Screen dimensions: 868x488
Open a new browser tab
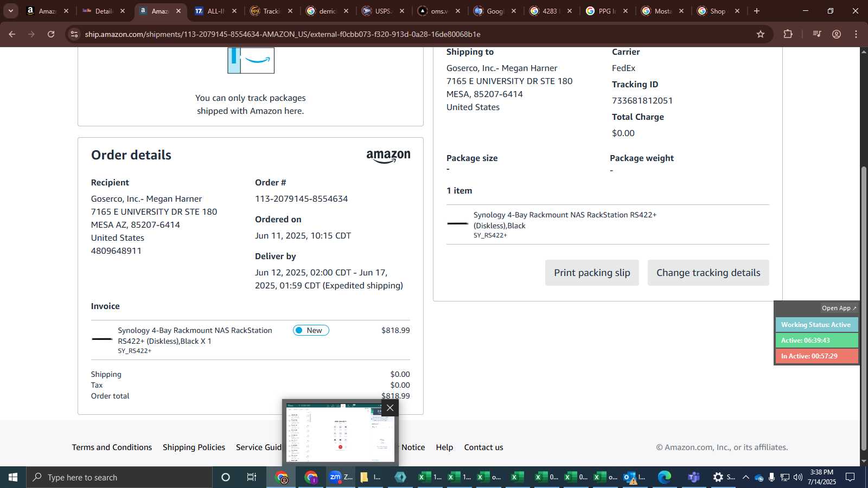(x=757, y=11)
